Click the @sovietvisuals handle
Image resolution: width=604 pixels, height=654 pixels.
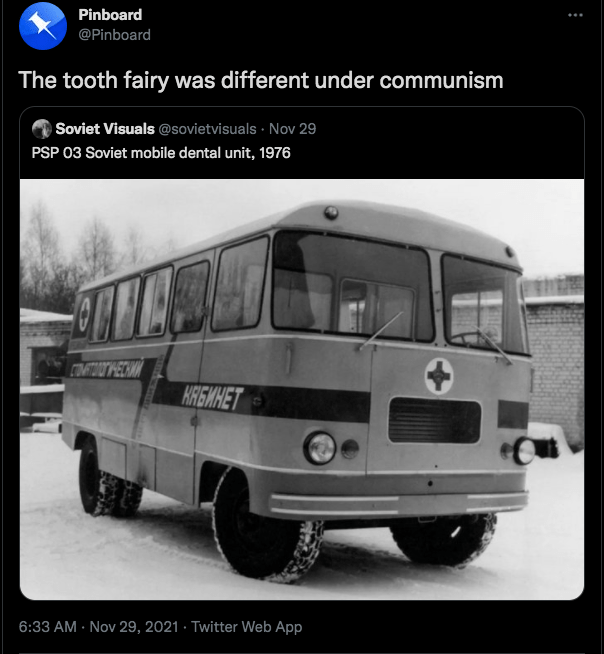207,129
